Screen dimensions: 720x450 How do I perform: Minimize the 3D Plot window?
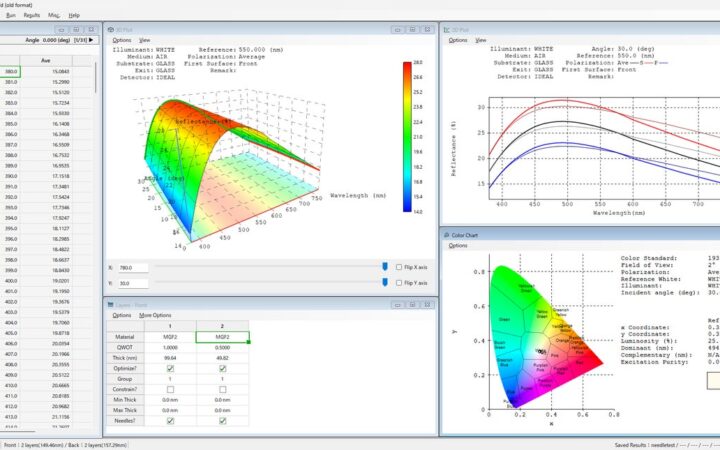398,29
